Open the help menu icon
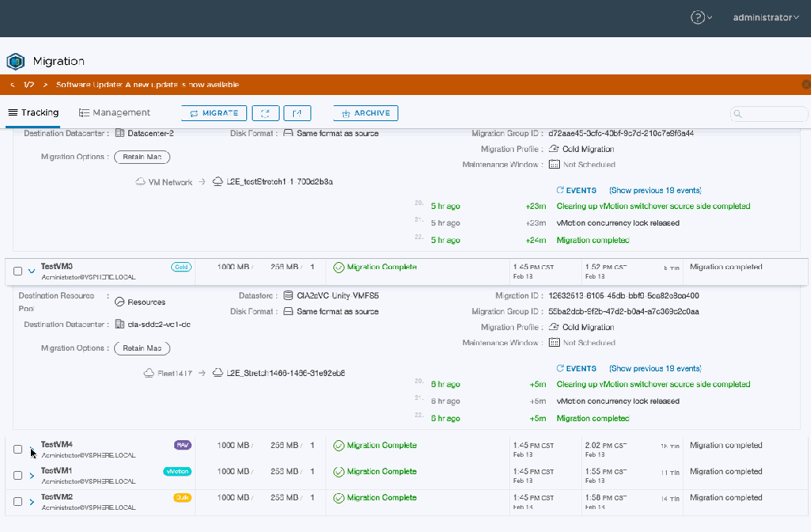811x532 pixels. click(x=698, y=17)
